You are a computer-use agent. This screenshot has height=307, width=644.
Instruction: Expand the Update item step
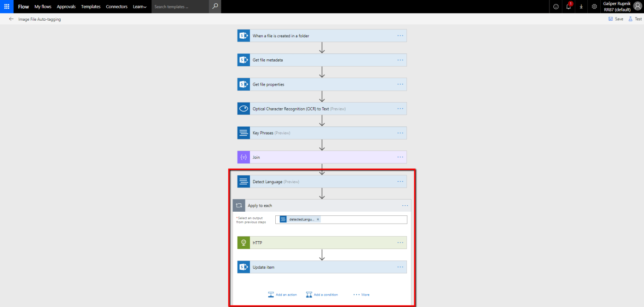pyautogui.click(x=322, y=267)
